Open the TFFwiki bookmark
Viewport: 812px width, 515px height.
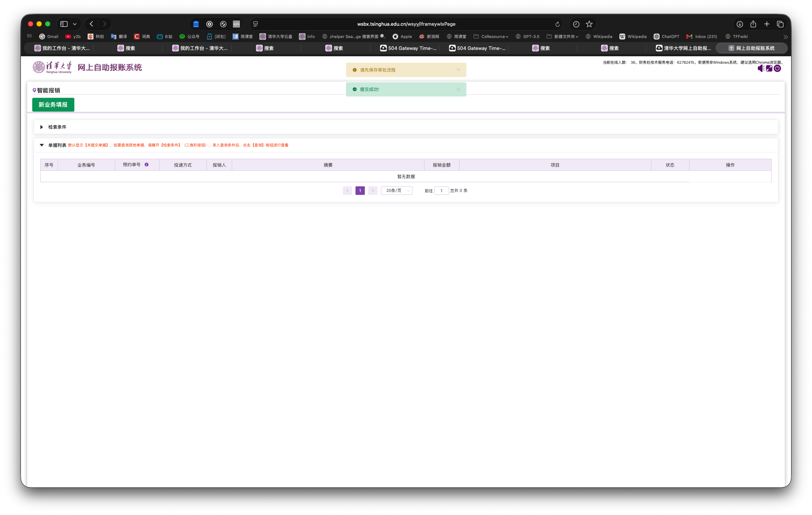click(736, 37)
